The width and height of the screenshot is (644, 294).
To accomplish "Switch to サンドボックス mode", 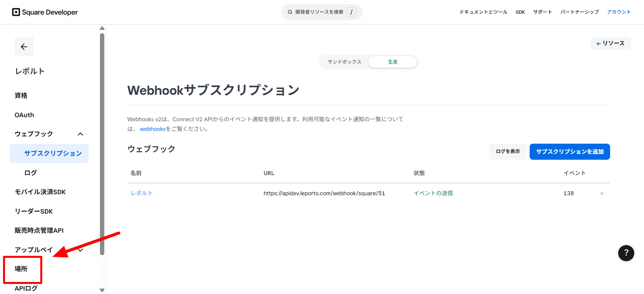I will tap(344, 62).
